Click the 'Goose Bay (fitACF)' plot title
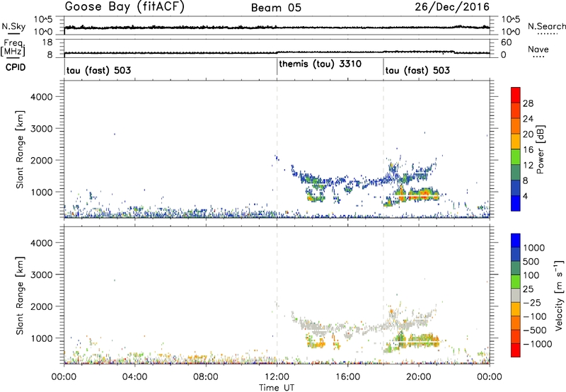 click(125, 7)
